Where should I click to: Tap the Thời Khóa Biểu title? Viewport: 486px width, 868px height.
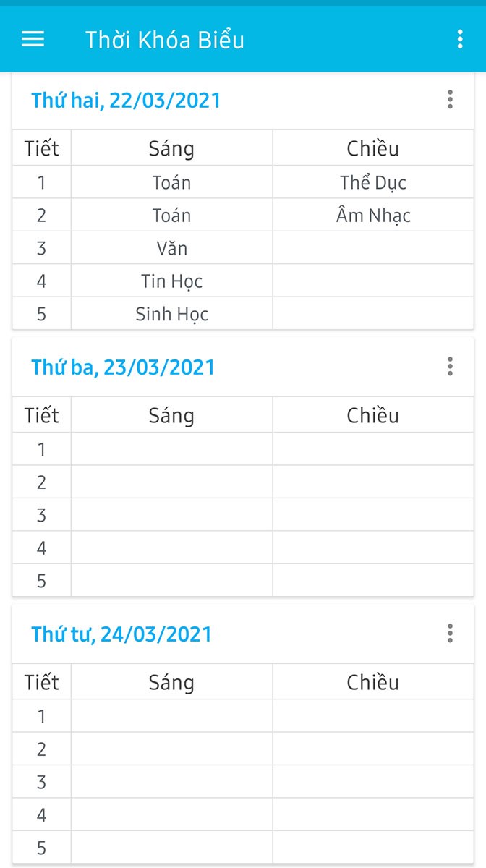165,39
